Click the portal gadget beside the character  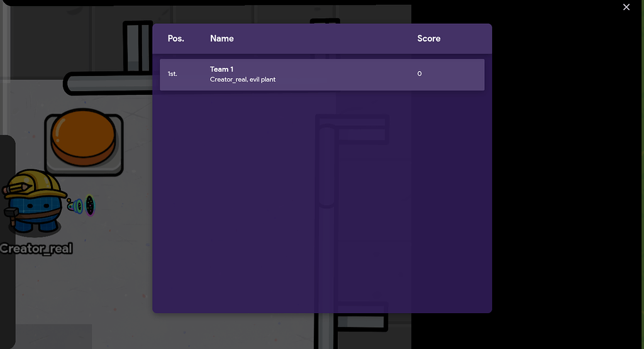81,206
